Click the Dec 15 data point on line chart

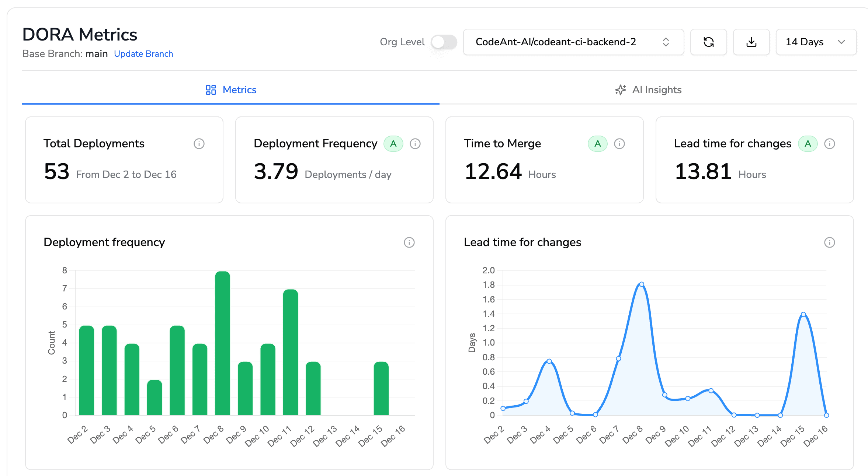point(803,314)
